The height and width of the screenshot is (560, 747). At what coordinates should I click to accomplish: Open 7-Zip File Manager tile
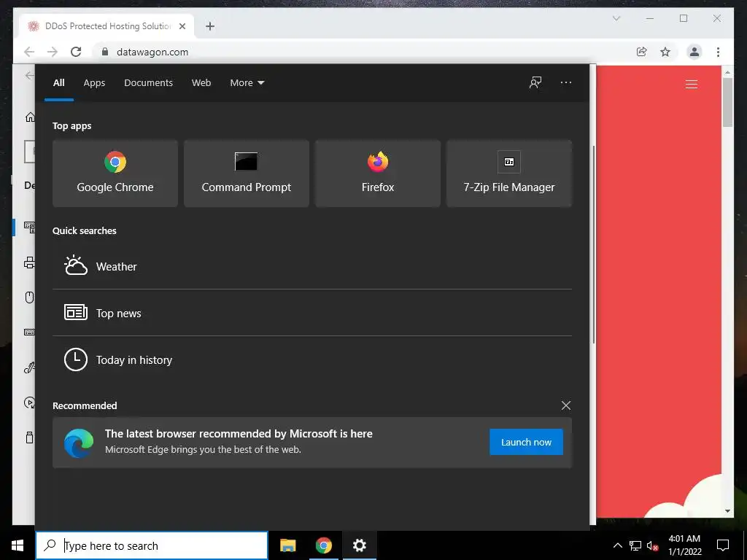(508, 174)
